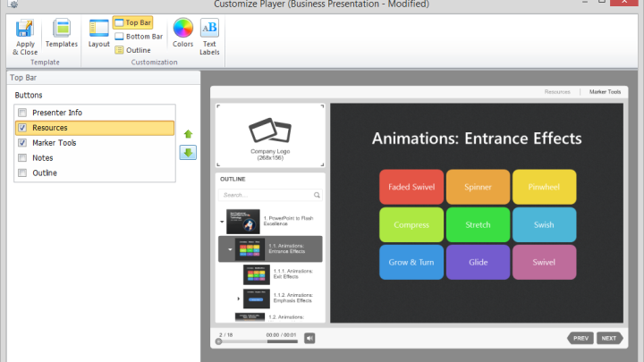Go to next slide with NEXT

pos(609,338)
